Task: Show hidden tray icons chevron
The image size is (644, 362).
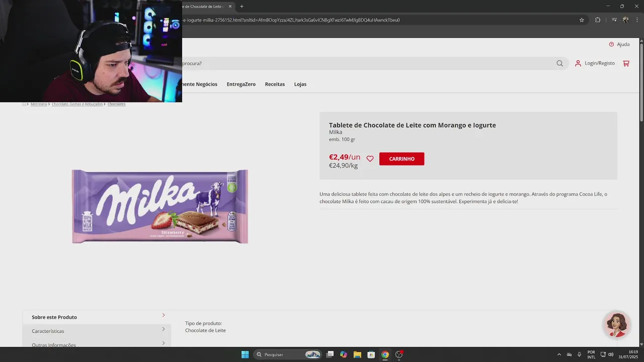Action: coord(559,354)
